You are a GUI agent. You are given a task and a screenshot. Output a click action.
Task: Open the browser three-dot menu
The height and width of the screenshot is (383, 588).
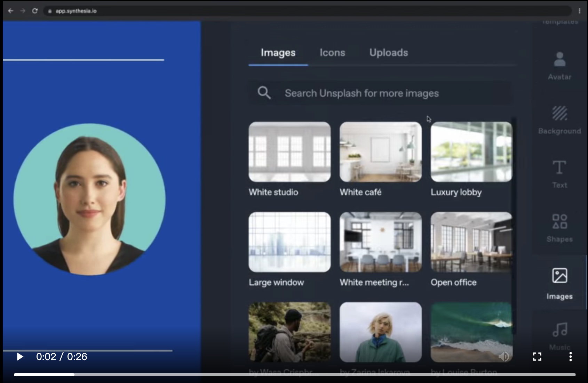tap(579, 11)
